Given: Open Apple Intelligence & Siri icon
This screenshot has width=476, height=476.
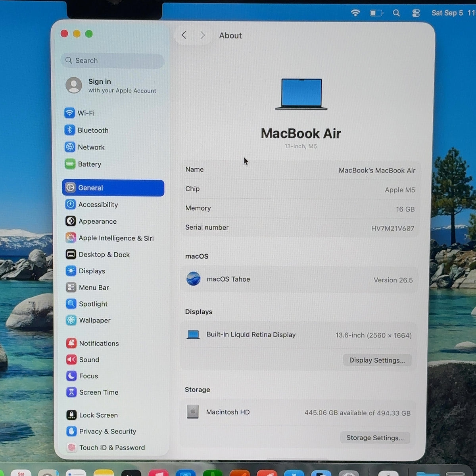Looking at the screenshot, I should [x=71, y=238].
